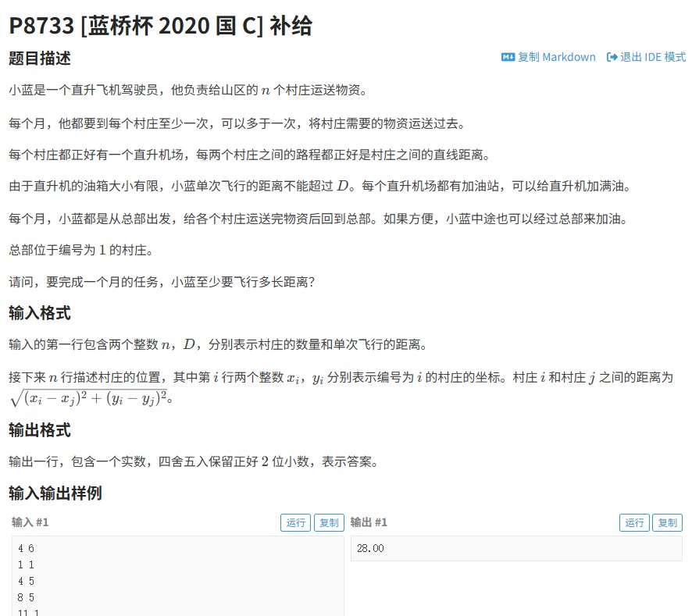Click the sample input line "8 5"

pyautogui.click(x=26, y=597)
